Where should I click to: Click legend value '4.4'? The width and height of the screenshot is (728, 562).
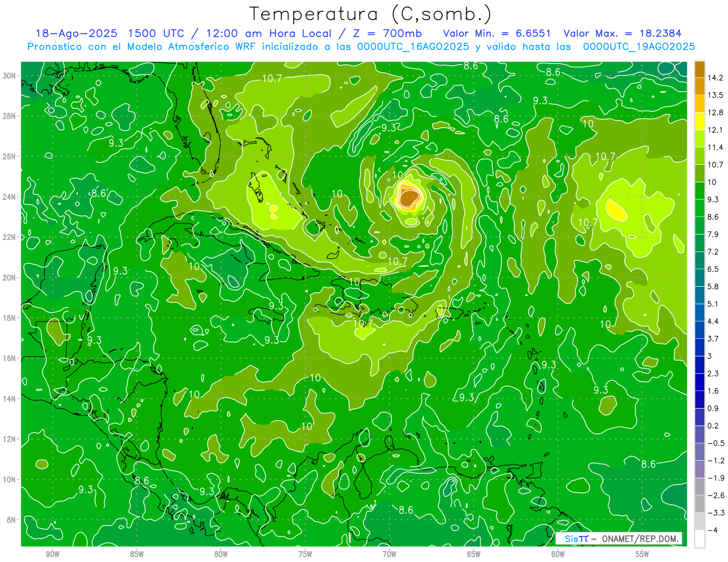(713, 321)
